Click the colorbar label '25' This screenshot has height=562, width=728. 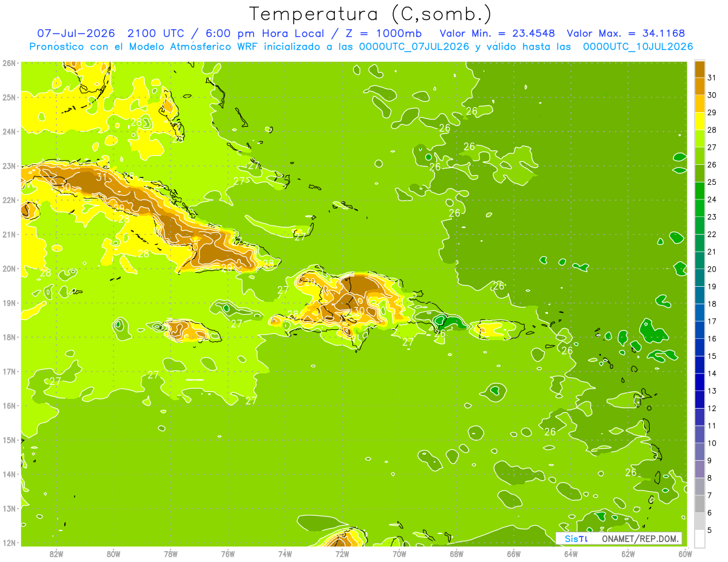point(712,182)
